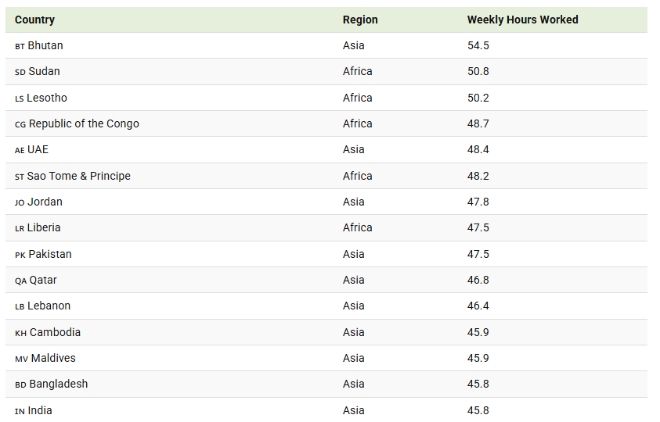Select the BT country code badge beside Bhutan
This screenshot has width=660, height=422.
20,47
